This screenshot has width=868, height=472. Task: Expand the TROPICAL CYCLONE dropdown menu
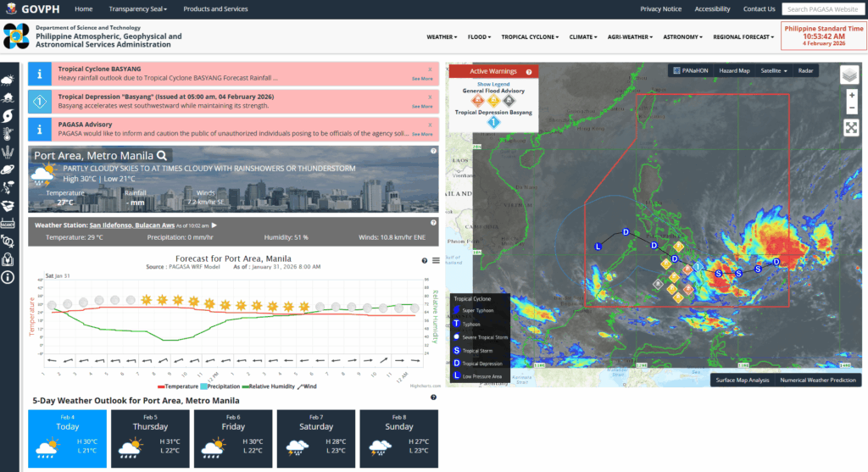[x=530, y=37]
